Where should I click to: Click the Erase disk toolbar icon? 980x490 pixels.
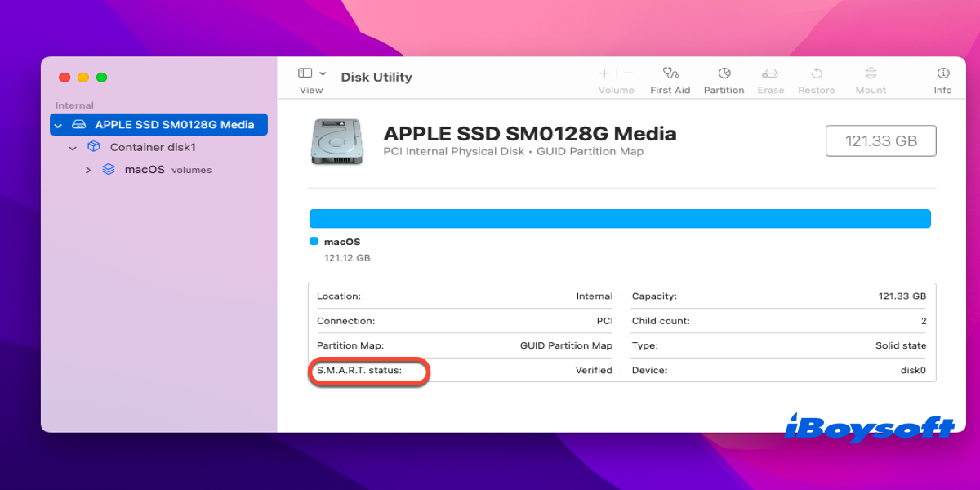(x=770, y=73)
